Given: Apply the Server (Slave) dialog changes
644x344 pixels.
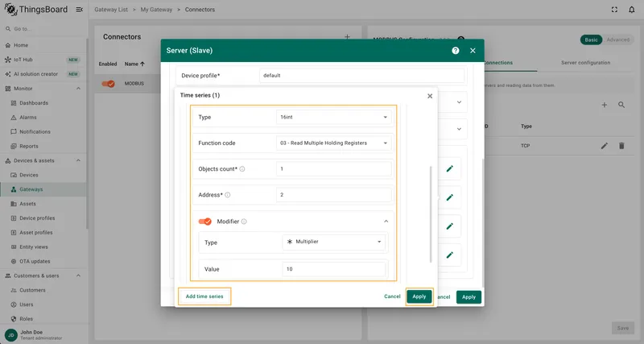Looking at the screenshot, I should pos(469,296).
